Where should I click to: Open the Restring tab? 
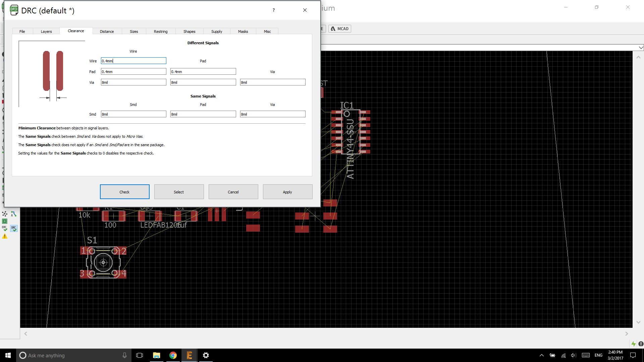[160, 32]
